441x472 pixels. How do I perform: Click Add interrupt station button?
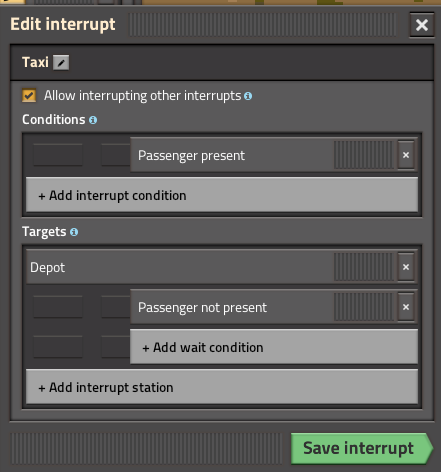click(x=222, y=387)
